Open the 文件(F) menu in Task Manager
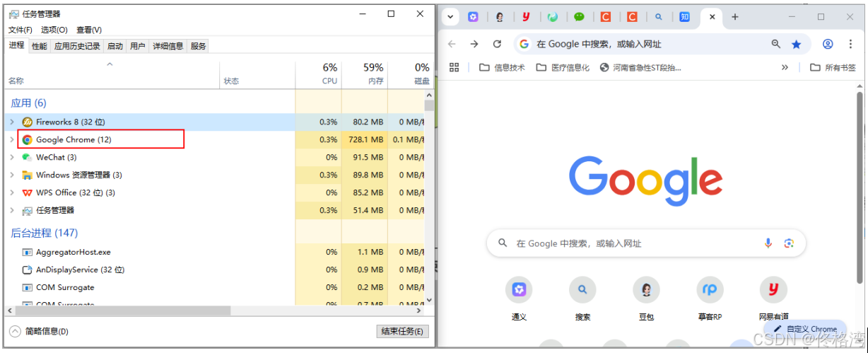This screenshot has height=353, width=868. (x=20, y=30)
